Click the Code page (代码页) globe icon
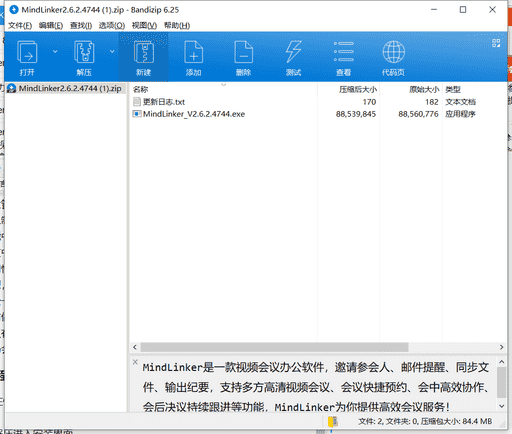This screenshot has width=512, height=434. [x=393, y=52]
